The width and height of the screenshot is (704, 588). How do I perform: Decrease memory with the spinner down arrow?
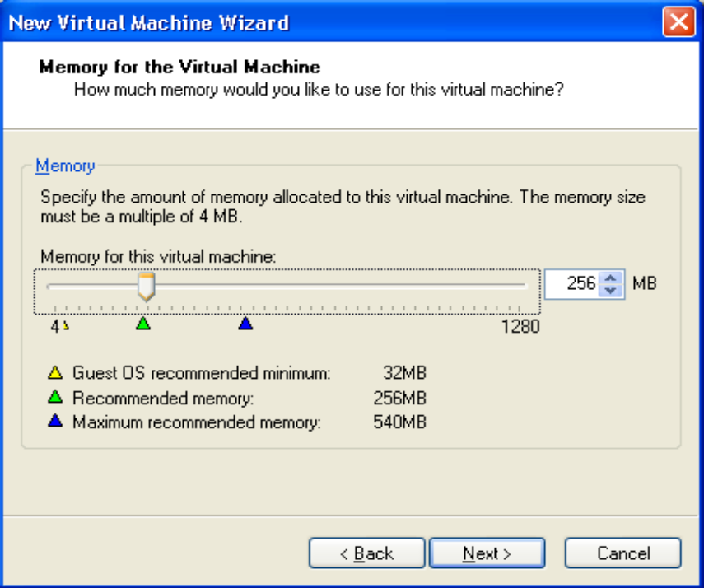click(x=610, y=290)
